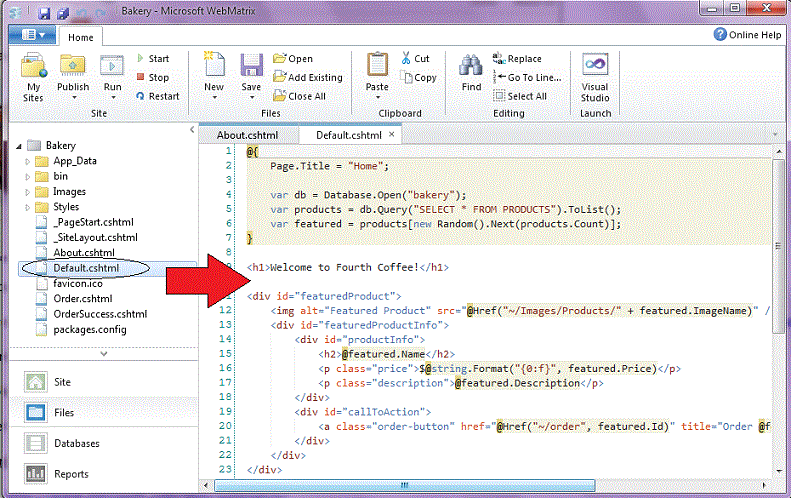This screenshot has height=498, width=791.
Task: Select the Home ribbon tab
Action: pos(81,37)
